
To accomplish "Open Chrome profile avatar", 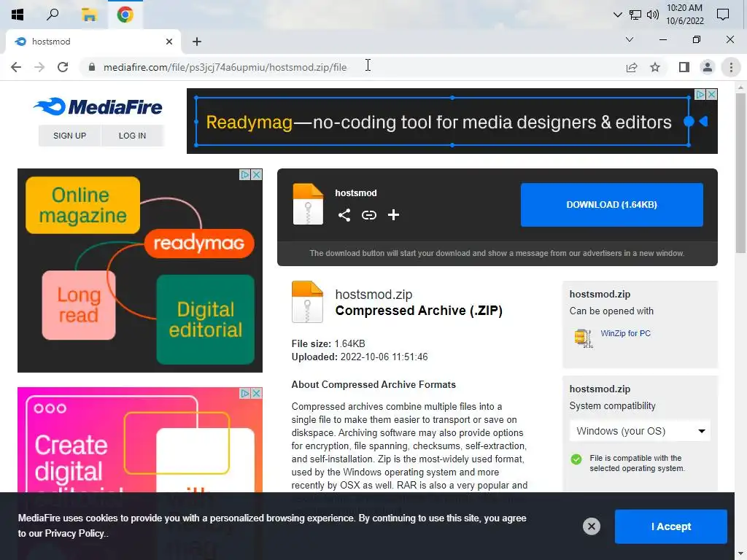I will (708, 68).
